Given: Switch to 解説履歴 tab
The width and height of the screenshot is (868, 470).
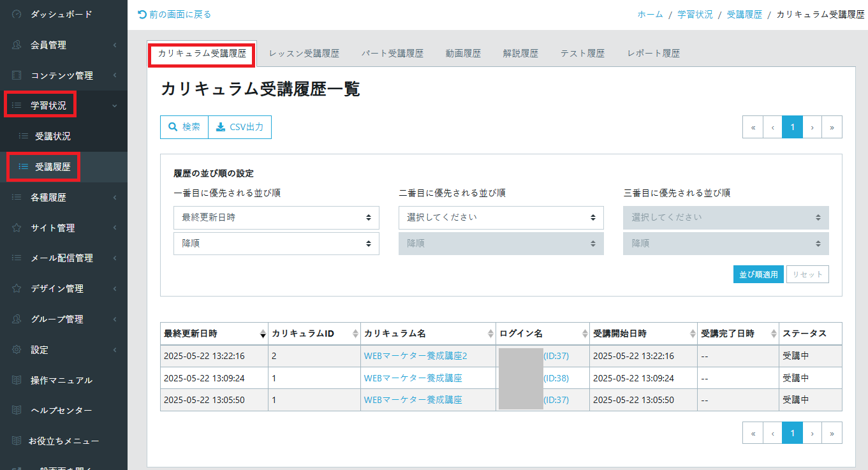Looking at the screenshot, I should pyautogui.click(x=520, y=54).
